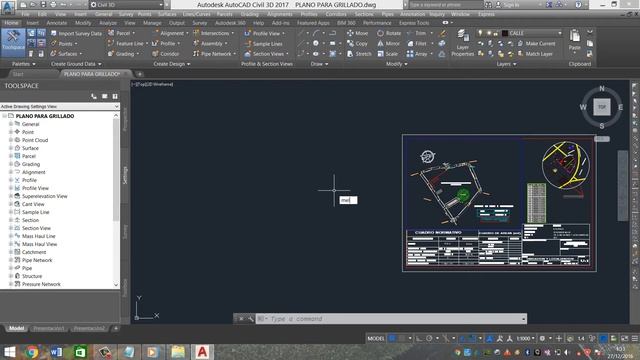Viewport: 640px width, 360px height.
Task: Toggle layer freeze sun icon for CALLE
Action: (488, 33)
